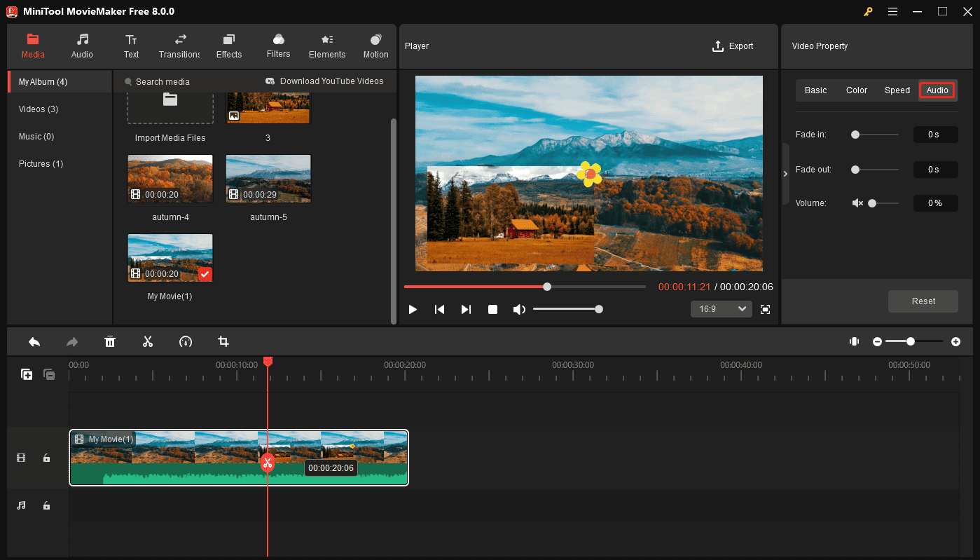The height and width of the screenshot is (560, 980).
Task: Select the autumn-5 video thumbnail
Action: pos(268,179)
